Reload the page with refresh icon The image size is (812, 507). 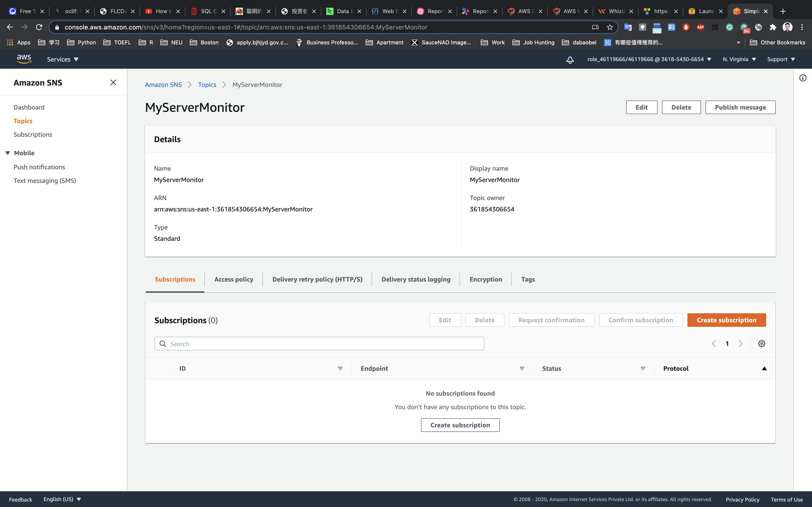pyautogui.click(x=39, y=27)
